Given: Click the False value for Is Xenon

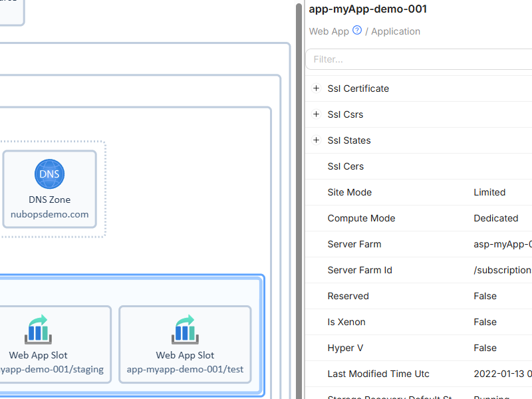Looking at the screenshot, I should click(x=485, y=322).
